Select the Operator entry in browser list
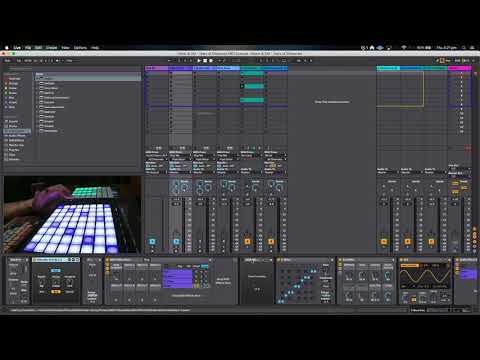 (49, 112)
